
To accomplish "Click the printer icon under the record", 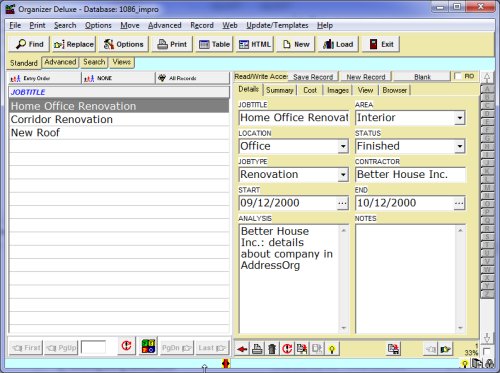I will click(x=257, y=349).
